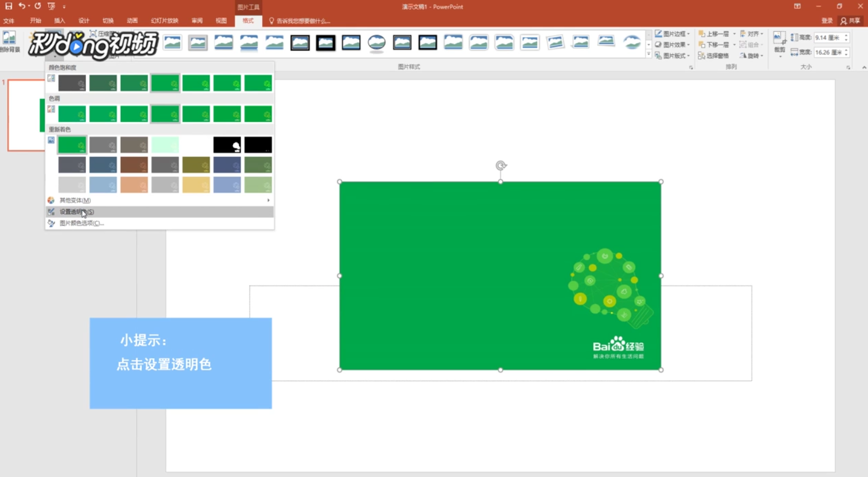Select the first color tone swatch
Viewport: 868px width, 477px height.
point(72,114)
